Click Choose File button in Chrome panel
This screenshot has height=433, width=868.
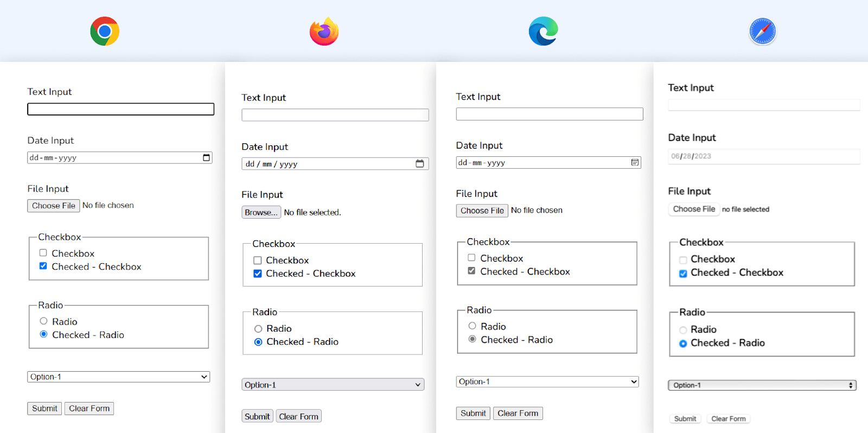tap(54, 206)
